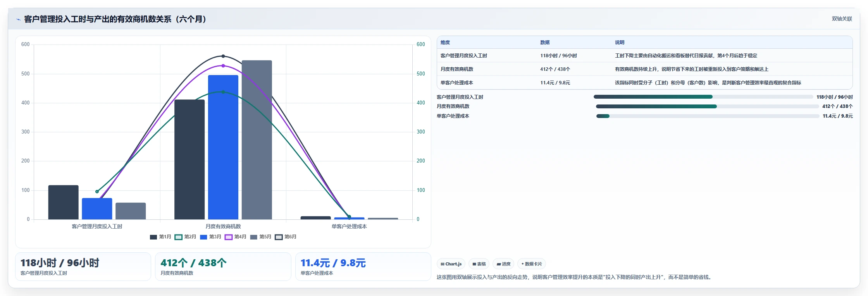Open the 118小时 / 96小时 stat card

tap(83, 267)
